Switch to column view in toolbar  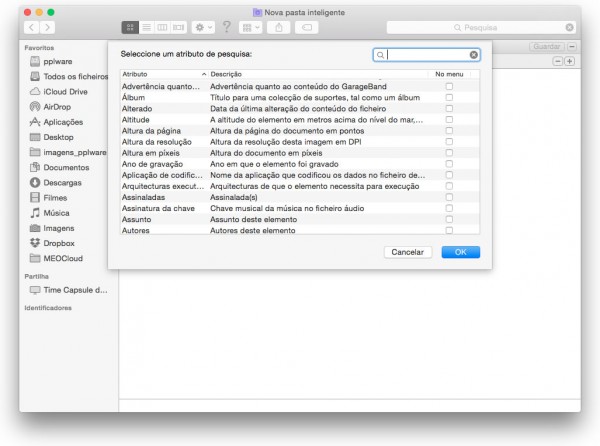pyautogui.click(x=162, y=27)
